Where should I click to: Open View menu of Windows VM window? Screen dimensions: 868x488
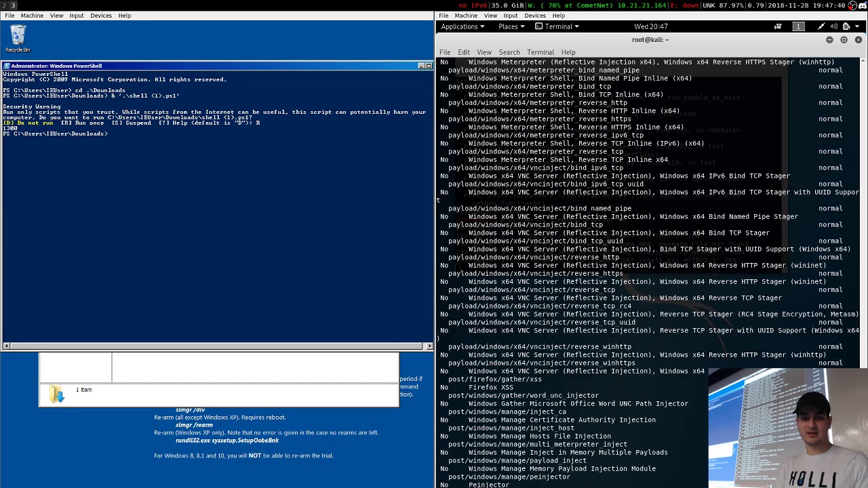(x=56, y=15)
